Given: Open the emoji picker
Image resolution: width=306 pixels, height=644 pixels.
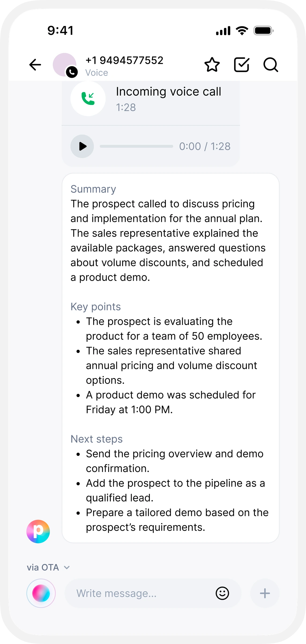Looking at the screenshot, I should [222, 593].
